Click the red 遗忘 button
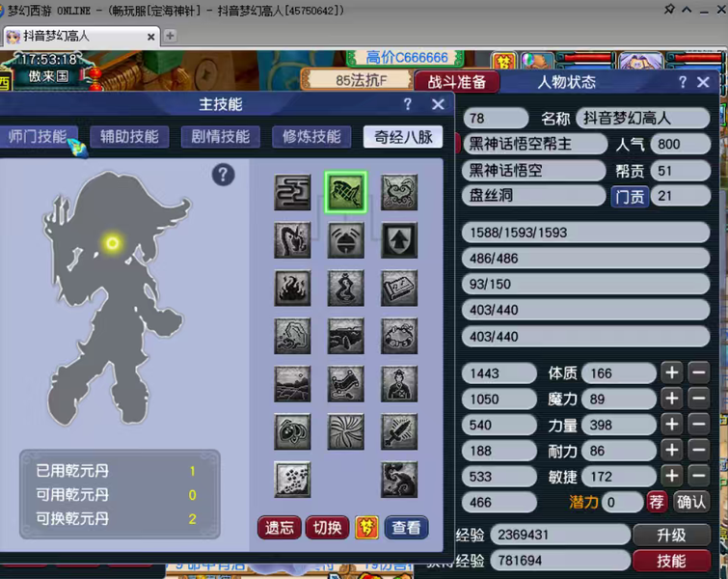 click(279, 528)
